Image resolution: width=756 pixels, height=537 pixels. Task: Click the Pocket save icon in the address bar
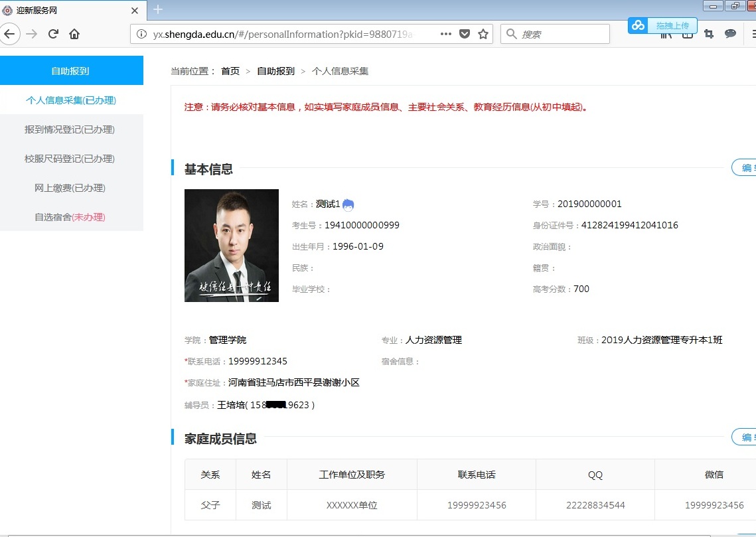465,34
